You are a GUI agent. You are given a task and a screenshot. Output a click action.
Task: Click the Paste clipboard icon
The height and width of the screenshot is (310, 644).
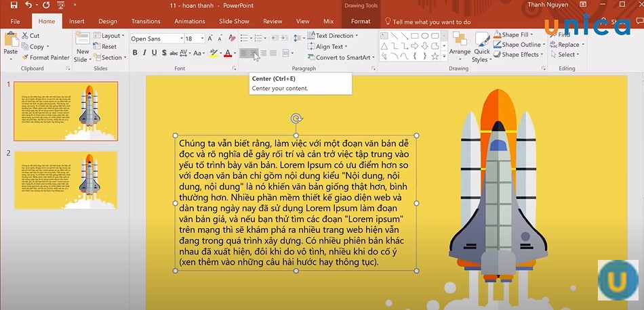pyautogui.click(x=11, y=40)
